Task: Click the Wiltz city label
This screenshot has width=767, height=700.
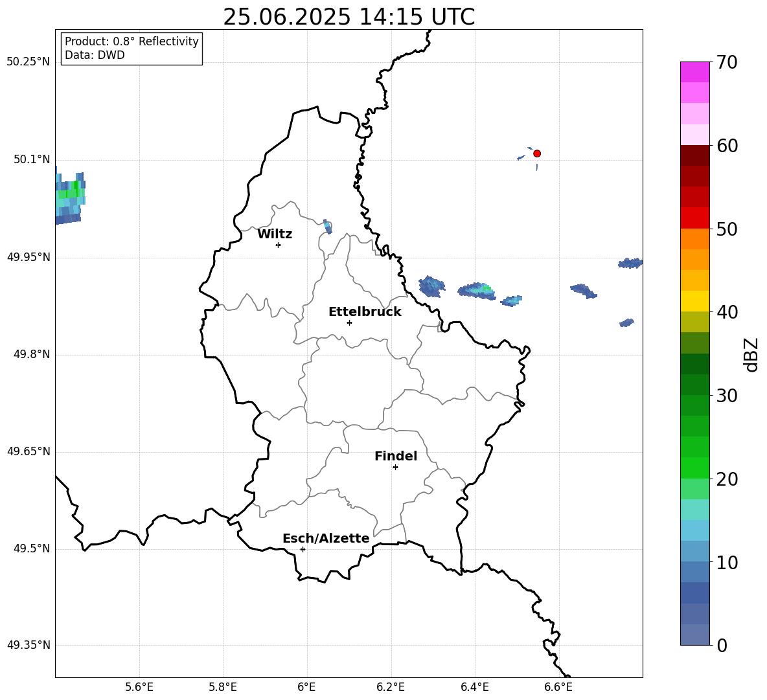Action: pos(275,234)
